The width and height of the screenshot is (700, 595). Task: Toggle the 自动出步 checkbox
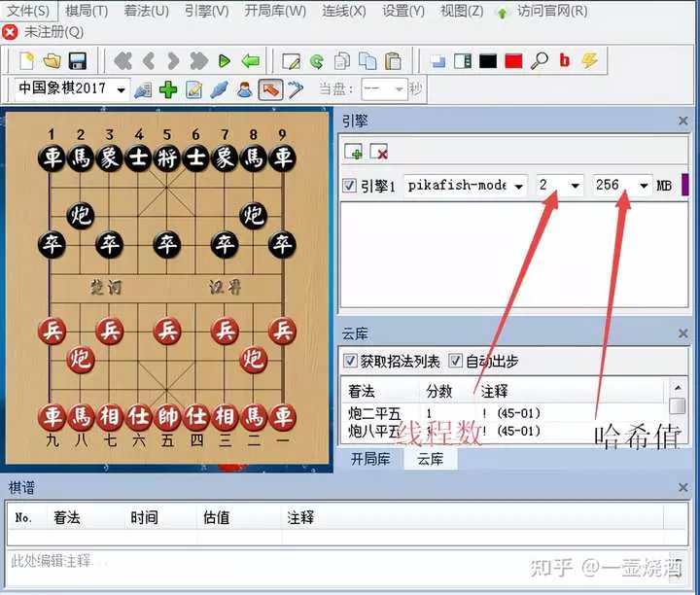(x=455, y=361)
